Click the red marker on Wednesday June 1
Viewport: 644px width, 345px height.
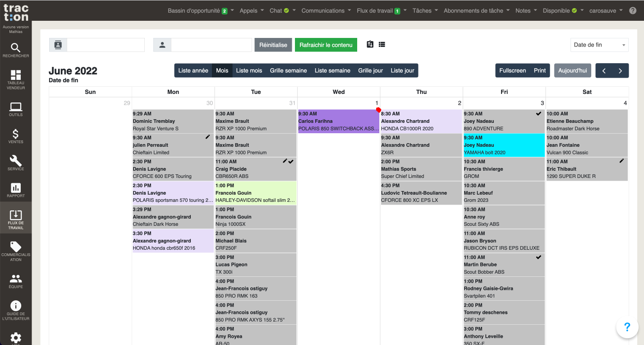[x=378, y=110]
